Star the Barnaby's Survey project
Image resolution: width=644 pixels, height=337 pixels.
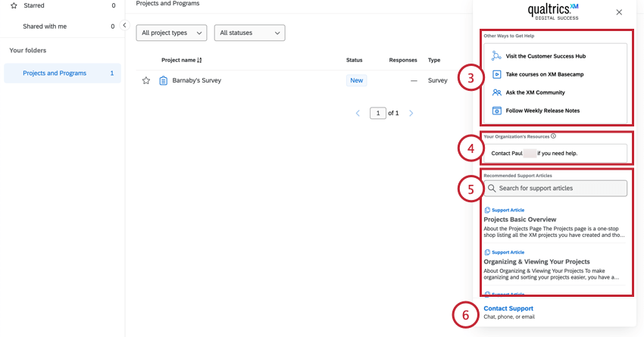145,80
